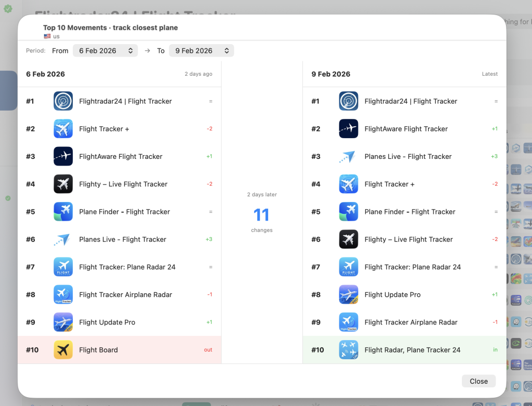This screenshot has height=406, width=532.
Task: Open the From date dropdown 6 Feb 2026
Action: 105,50
